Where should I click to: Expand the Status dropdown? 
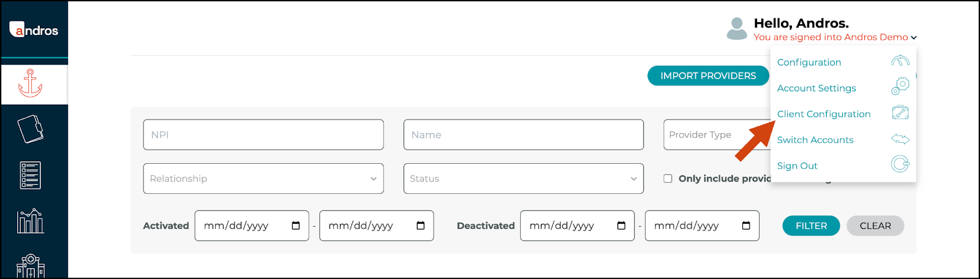pos(524,178)
